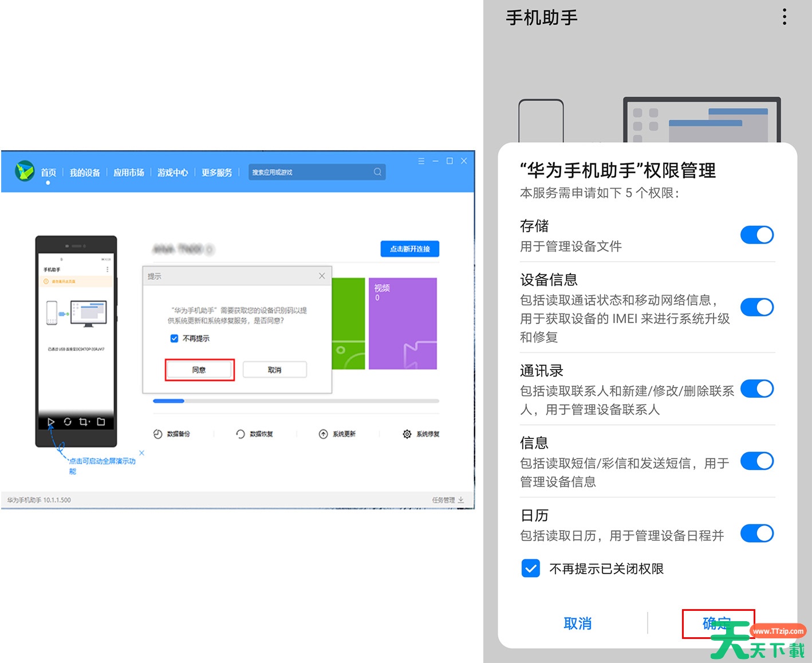Image resolution: width=812 pixels, height=663 pixels.
Task: Click the search magnifier icon
Action: point(377,172)
